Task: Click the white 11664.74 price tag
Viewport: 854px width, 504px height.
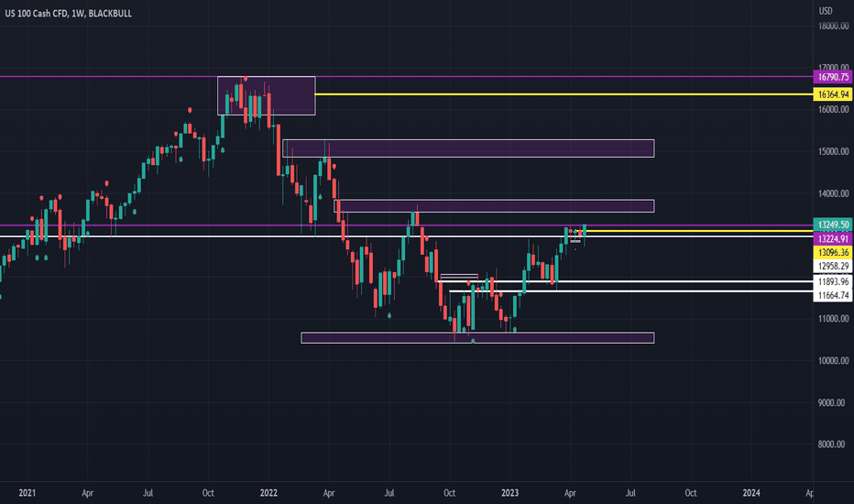Action: 833,295
